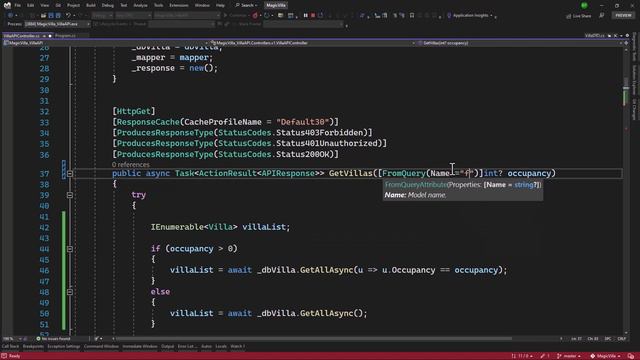Open the solution configuration dropdown
The width and height of the screenshot is (640, 360).
point(102,16)
